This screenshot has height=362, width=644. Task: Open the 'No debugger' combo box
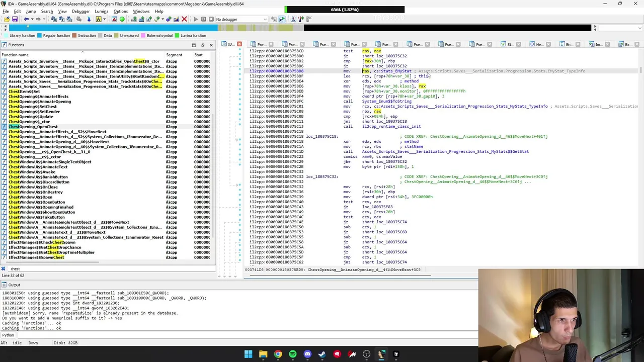pos(241,19)
